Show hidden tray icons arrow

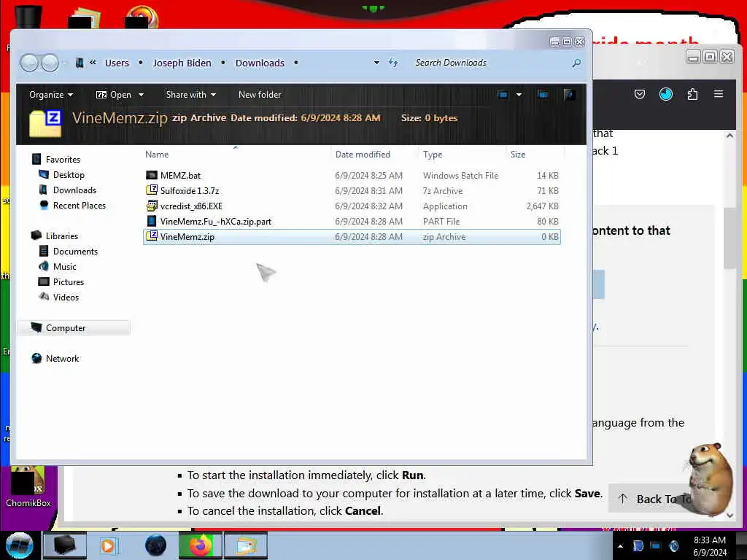point(620,546)
